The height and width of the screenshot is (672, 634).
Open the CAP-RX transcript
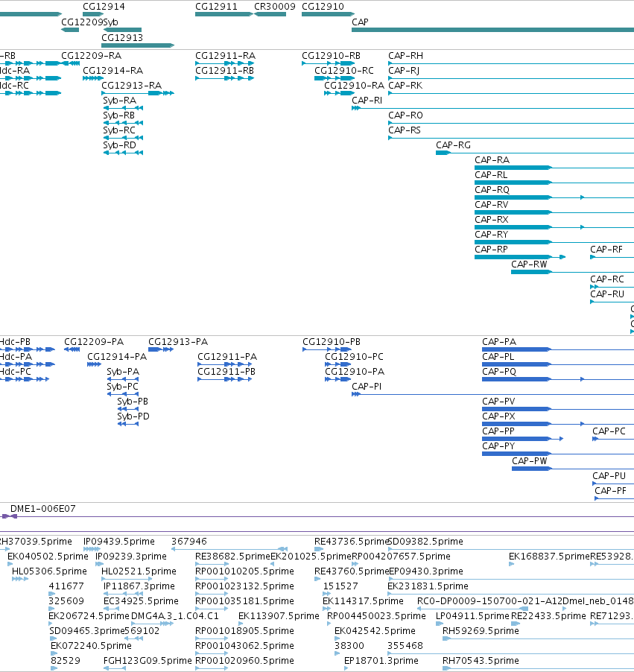pyautogui.click(x=491, y=220)
